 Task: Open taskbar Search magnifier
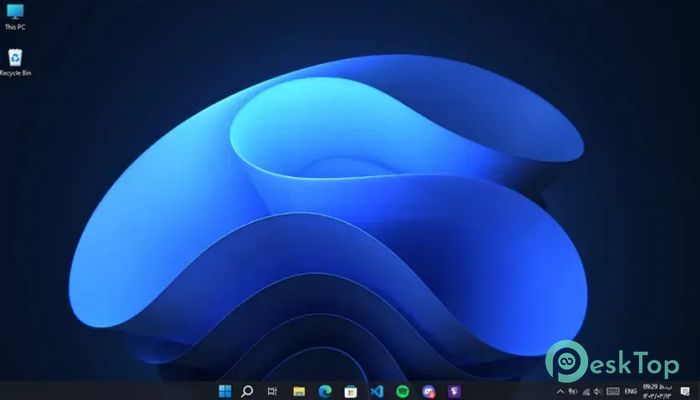click(247, 392)
